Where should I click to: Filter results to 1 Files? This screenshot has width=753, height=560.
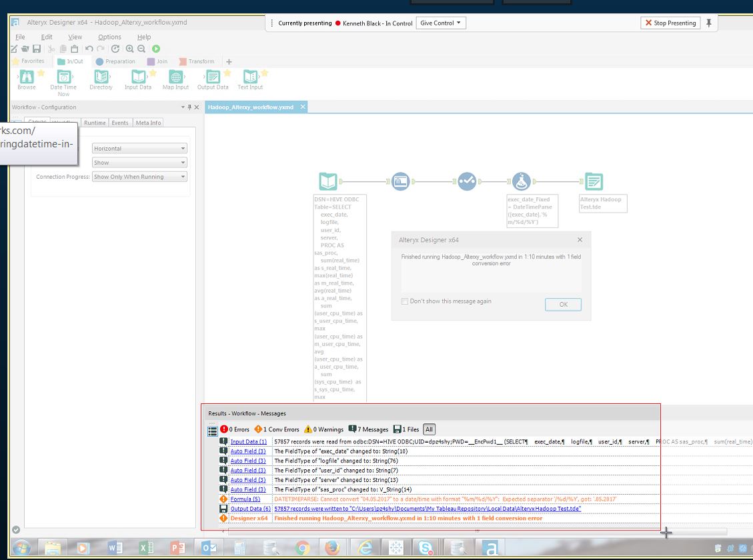pos(406,429)
